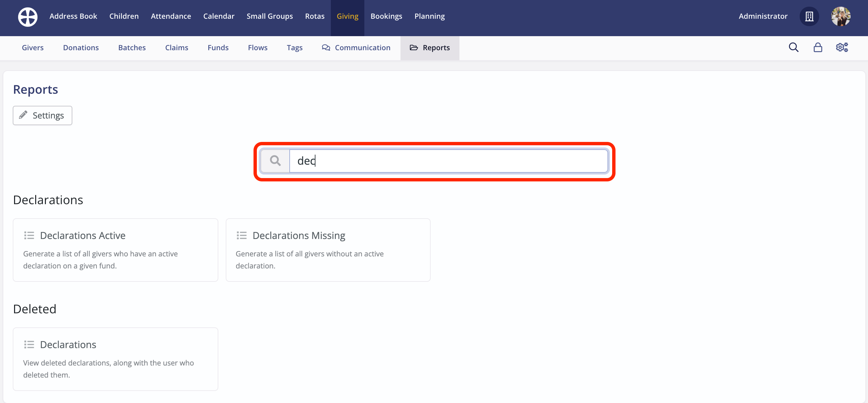This screenshot has height=403, width=868.
Task: Open the deleted Declarations report
Action: (68, 344)
